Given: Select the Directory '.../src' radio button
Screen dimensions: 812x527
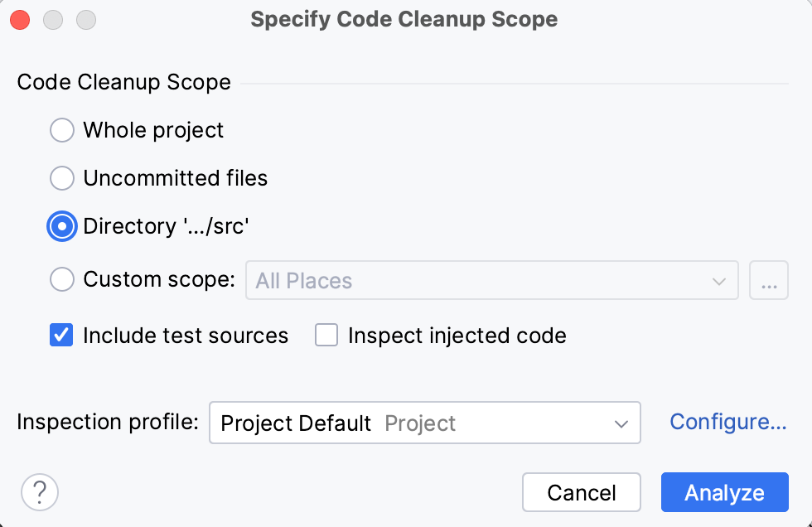Looking at the screenshot, I should tap(61, 226).
